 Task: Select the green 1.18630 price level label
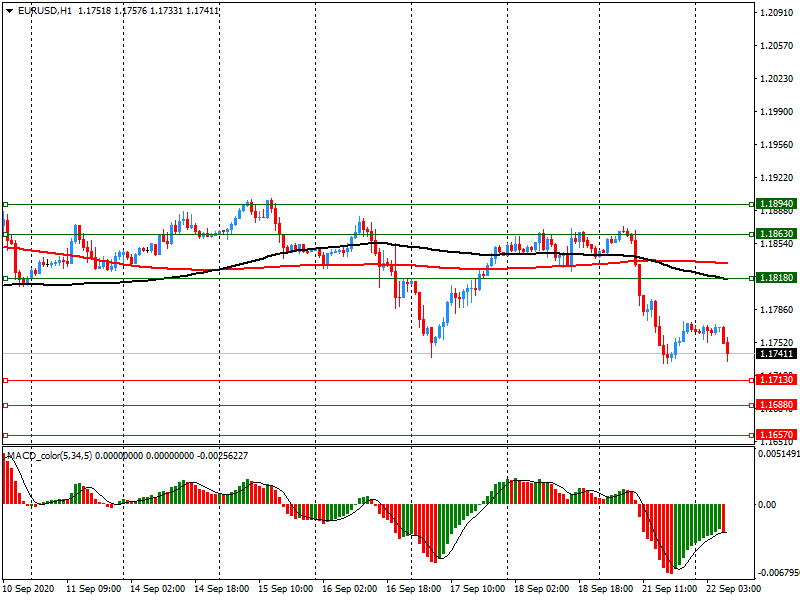(776, 234)
